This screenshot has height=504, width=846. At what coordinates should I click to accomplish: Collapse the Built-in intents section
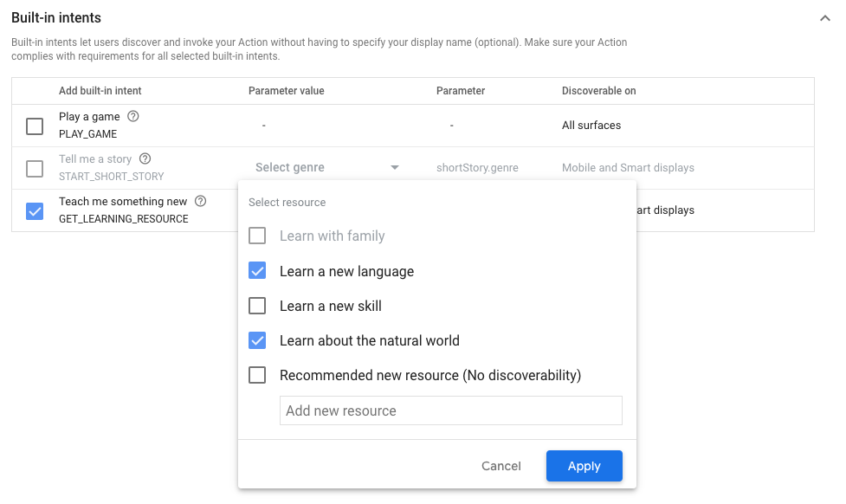click(824, 18)
